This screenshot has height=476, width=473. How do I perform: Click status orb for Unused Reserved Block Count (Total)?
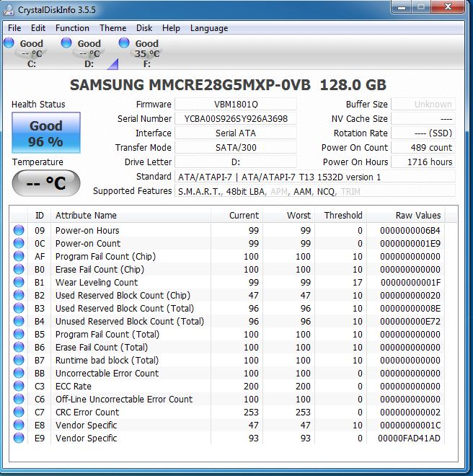19,321
